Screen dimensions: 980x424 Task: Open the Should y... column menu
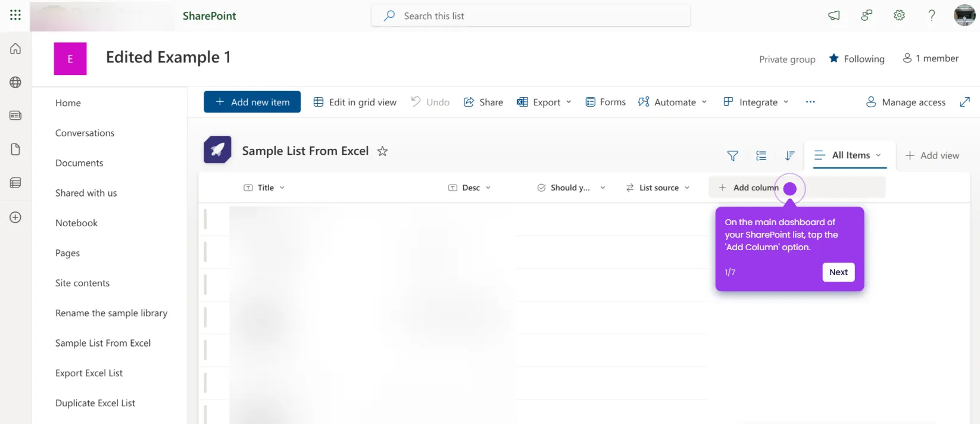[x=571, y=188]
